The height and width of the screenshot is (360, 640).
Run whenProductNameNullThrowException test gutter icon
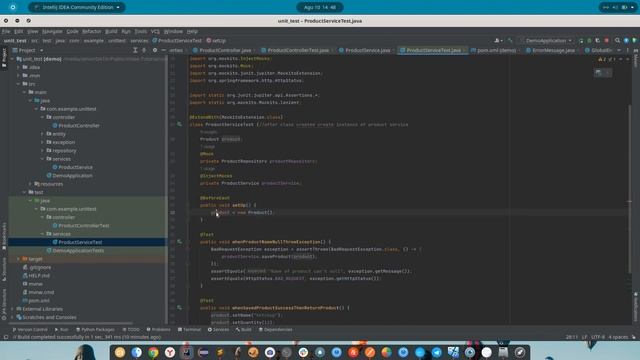tap(179, 242)
